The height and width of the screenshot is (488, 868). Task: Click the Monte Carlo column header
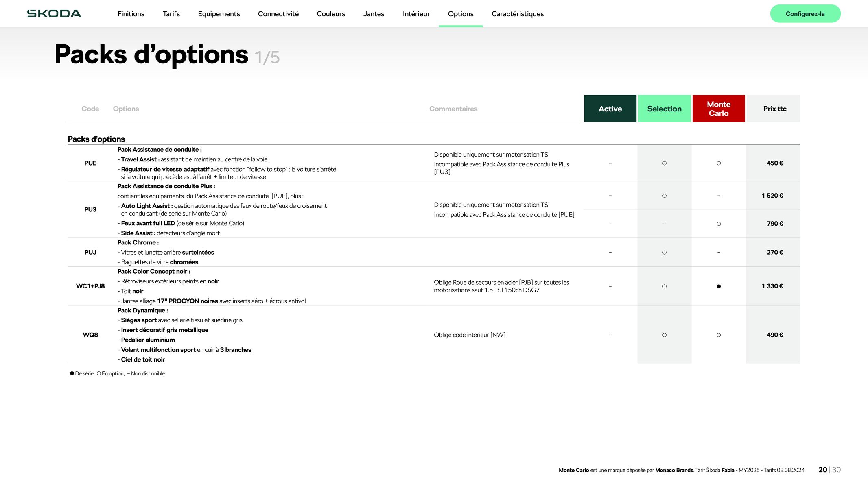pos(719,109)
